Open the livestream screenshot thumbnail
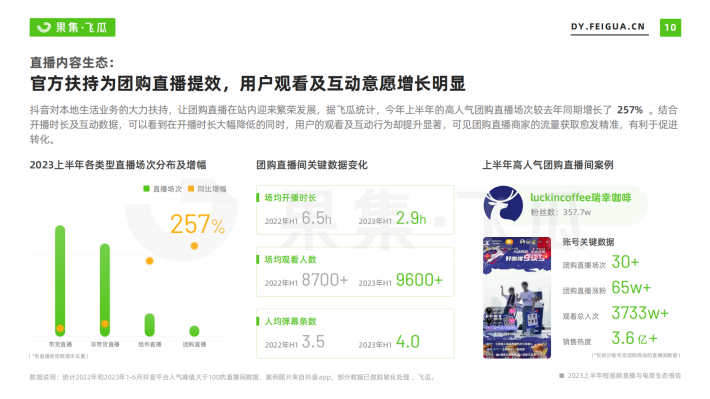Image resolution: width=710 pixels, height=399 pixels. [517, 298]
